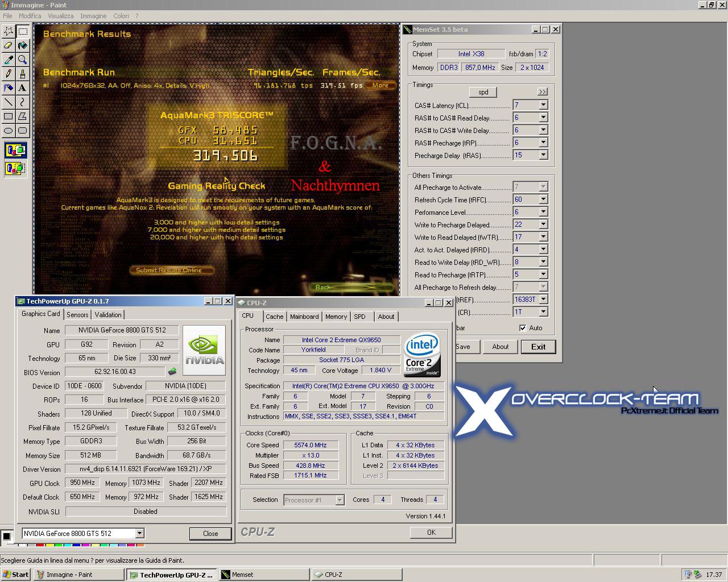
Task: Click the About button in MemSet
Action: tap(500, 347)
